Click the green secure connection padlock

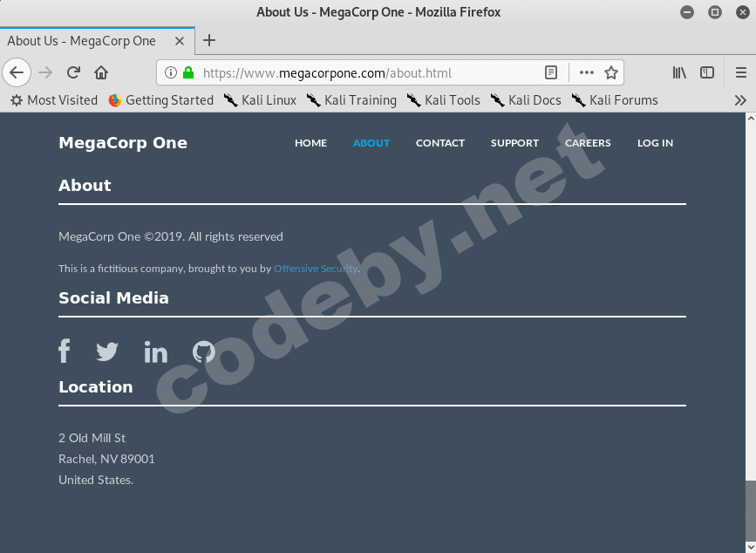pyautogui.click(x=188, y=72)
